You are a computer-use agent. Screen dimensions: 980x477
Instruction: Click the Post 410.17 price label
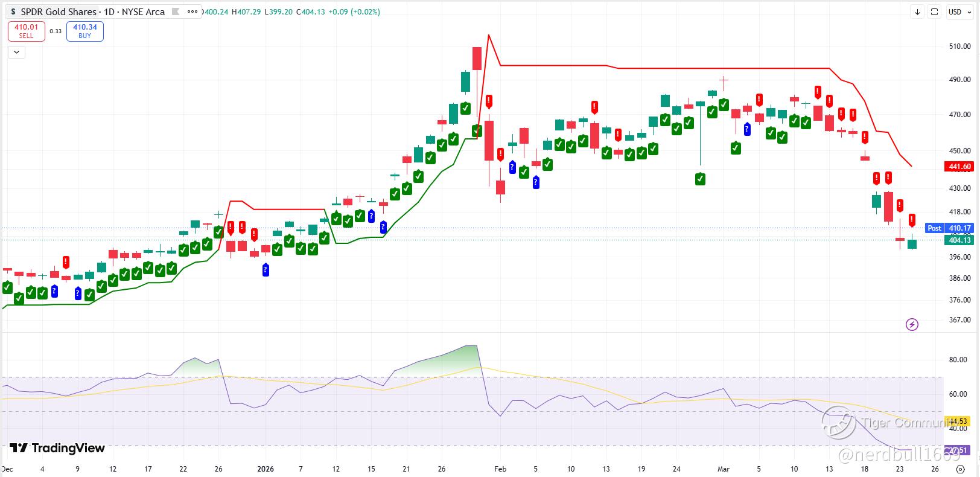[x=949, y=228]
